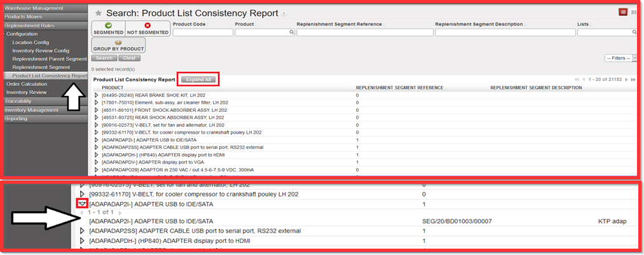The image size is (644, 255).
Task: Click the Expand All button
Action: (199, 79)
